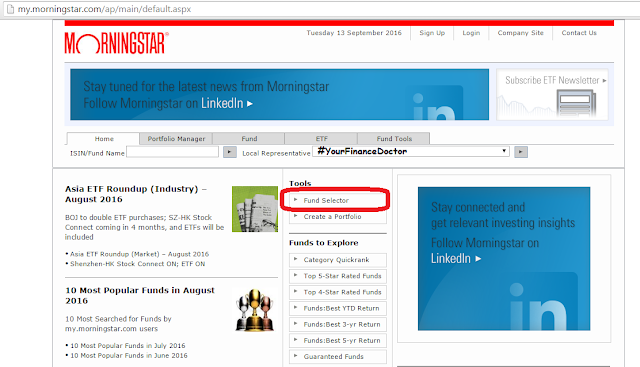This screenshot has width=640, height=367.
Task: Click the Subscribe ETF Newsletter banner
Action: 552,95
